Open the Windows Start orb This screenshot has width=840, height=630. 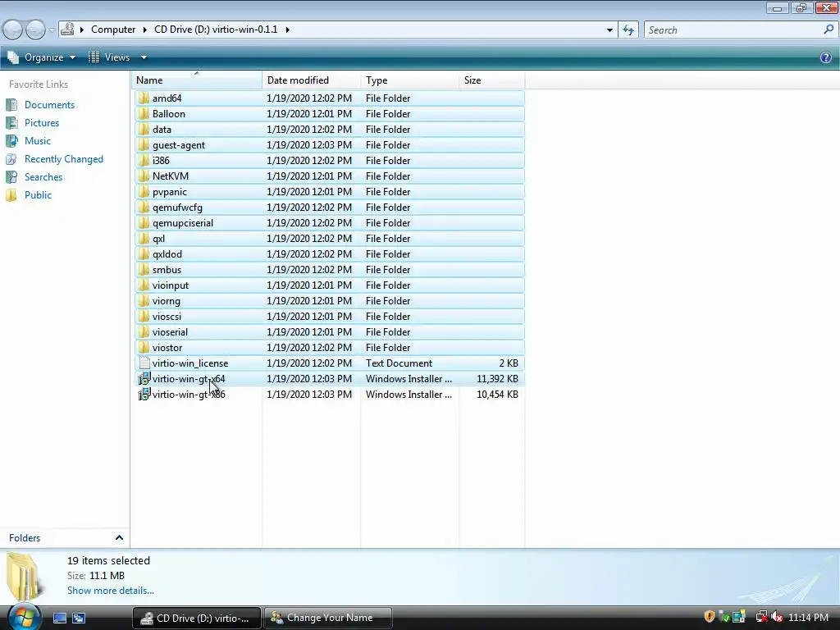(24, 618)
